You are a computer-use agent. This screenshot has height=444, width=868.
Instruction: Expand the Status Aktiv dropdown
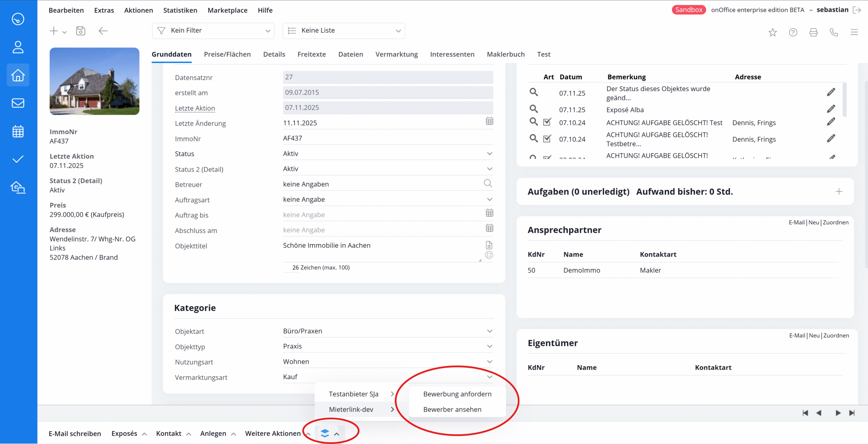coord(489,154)
